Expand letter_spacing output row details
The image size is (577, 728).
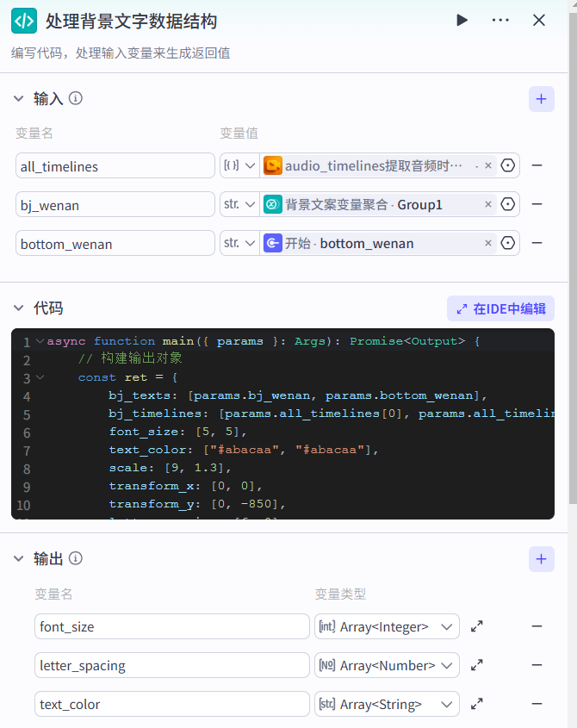click(x=477, y=665)
